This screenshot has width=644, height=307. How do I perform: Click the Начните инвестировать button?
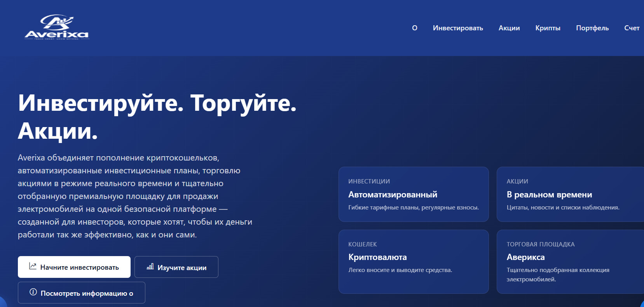click(x=74, y=267)
